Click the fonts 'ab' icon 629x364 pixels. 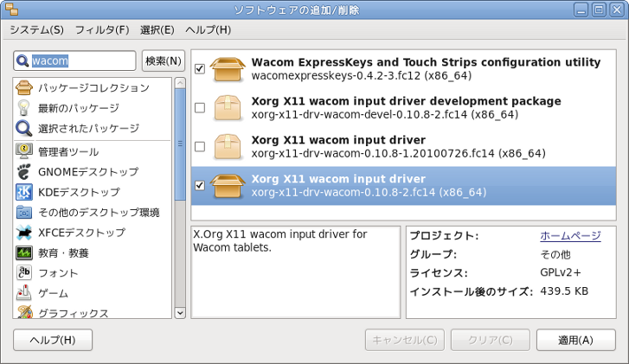23,272
